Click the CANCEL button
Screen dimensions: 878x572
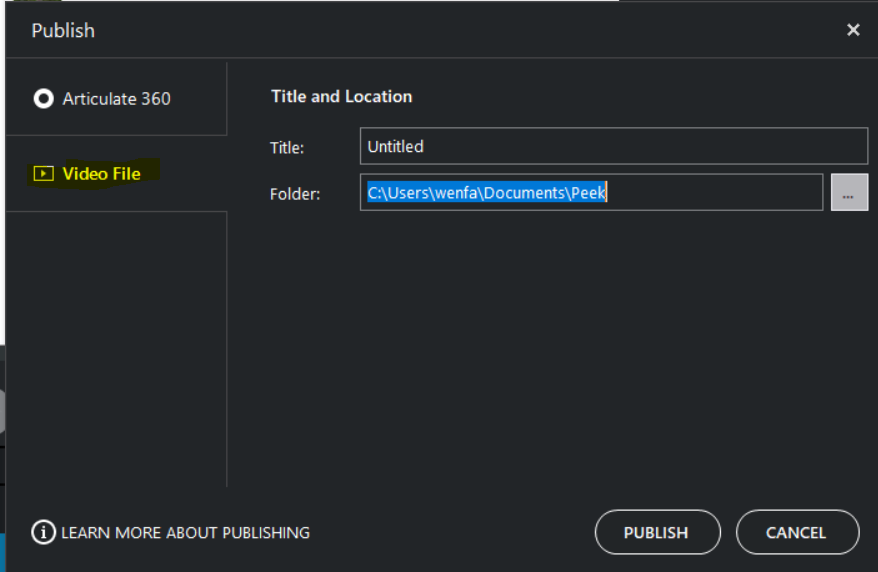[x=797, y=532]
